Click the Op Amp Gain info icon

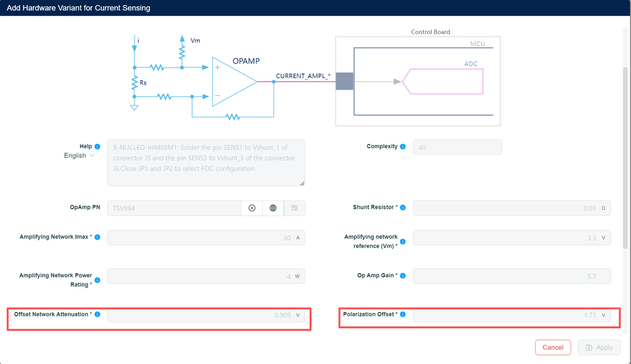(403, 276)
